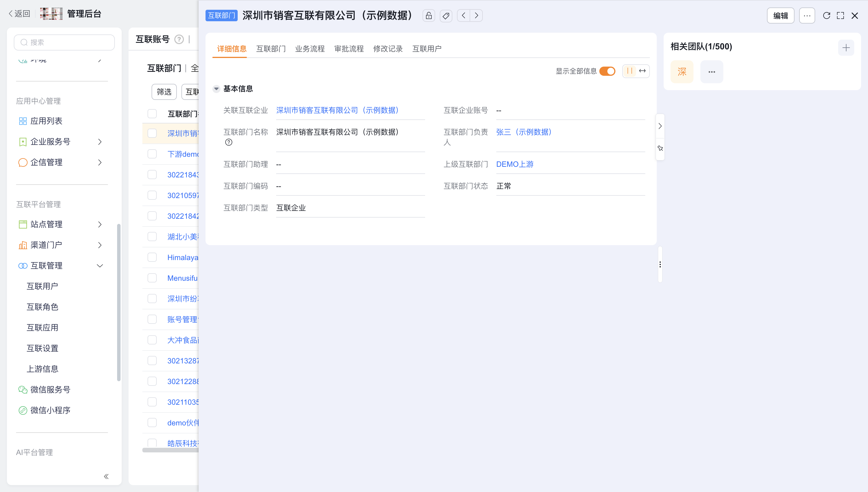This screenshot has width=868, height=492.
Task: Check the 大冲食品 row checkbox
Action: (x=152, y=340)
